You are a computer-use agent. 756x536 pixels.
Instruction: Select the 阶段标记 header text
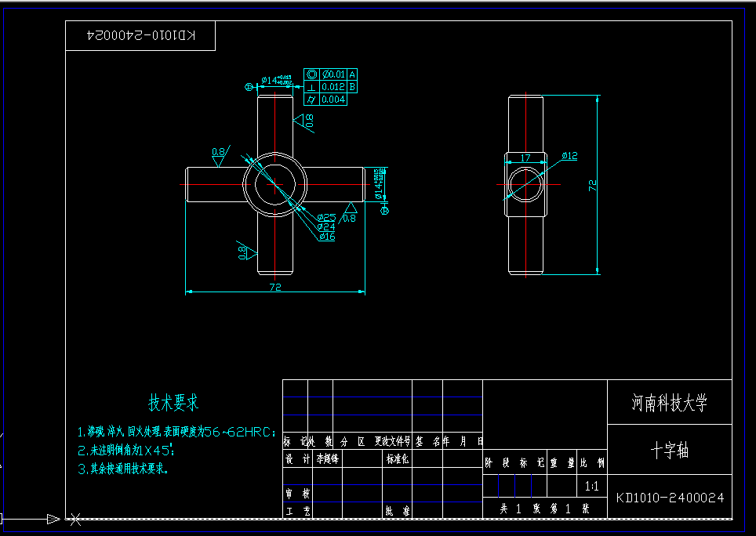click(515, 463)
